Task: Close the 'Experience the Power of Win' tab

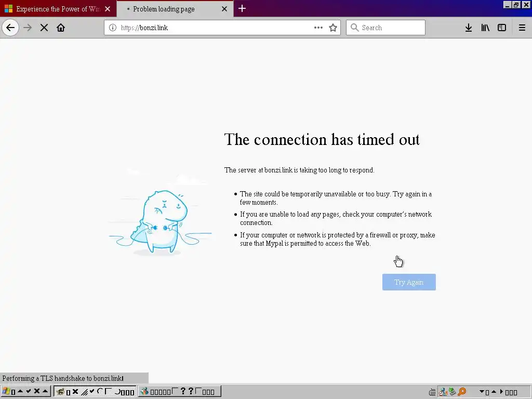Action: [108, 9]
